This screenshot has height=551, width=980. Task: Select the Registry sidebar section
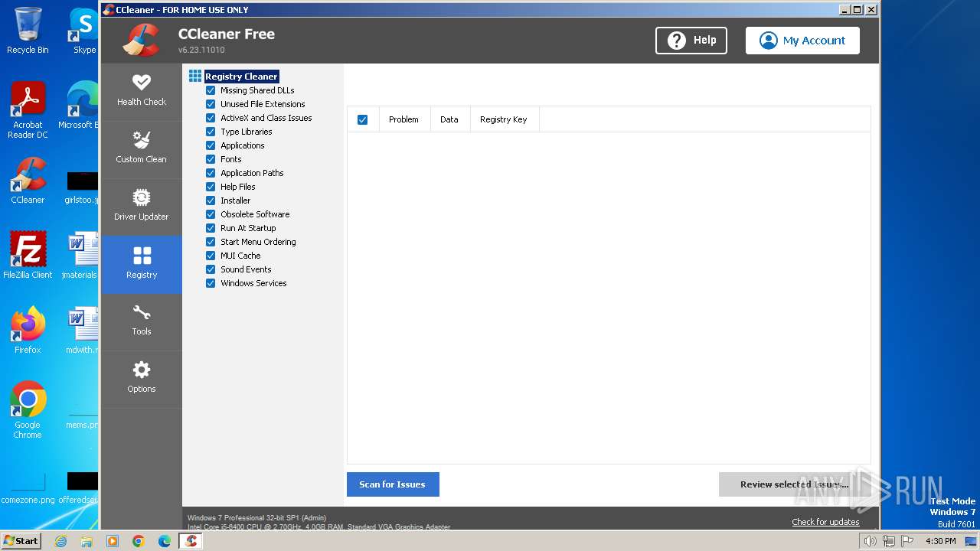click(142, 264)
